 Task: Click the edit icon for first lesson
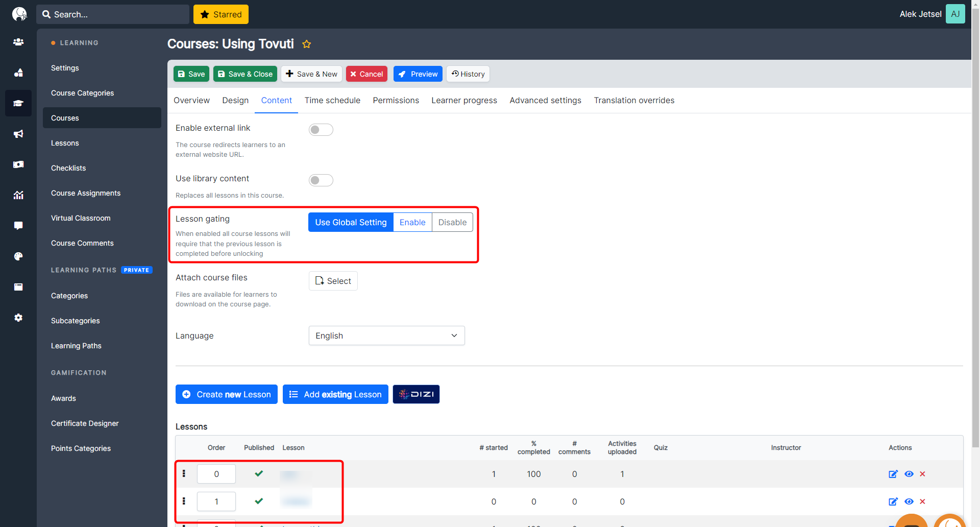(893, 474)
